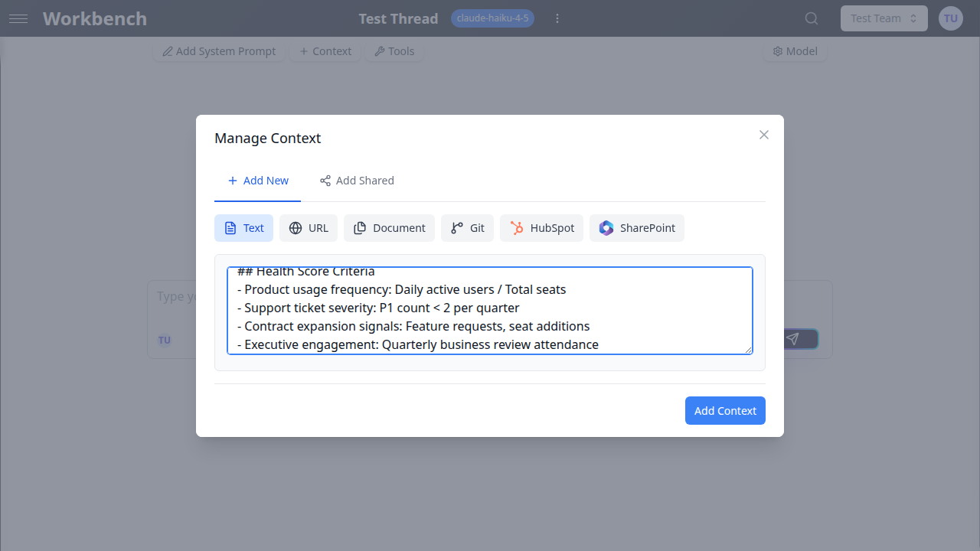Click the TU user avatar
The image size is (980, 551).
[x=950, y=18]
